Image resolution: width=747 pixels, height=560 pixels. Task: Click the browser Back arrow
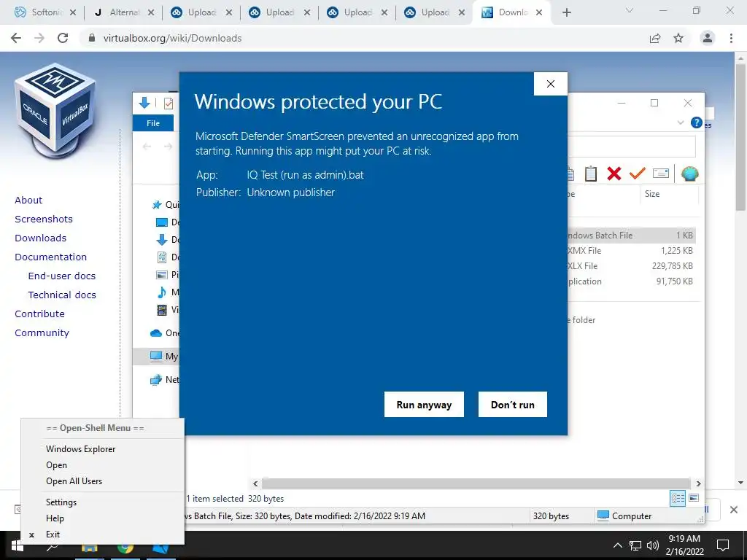tap(16, 38)
